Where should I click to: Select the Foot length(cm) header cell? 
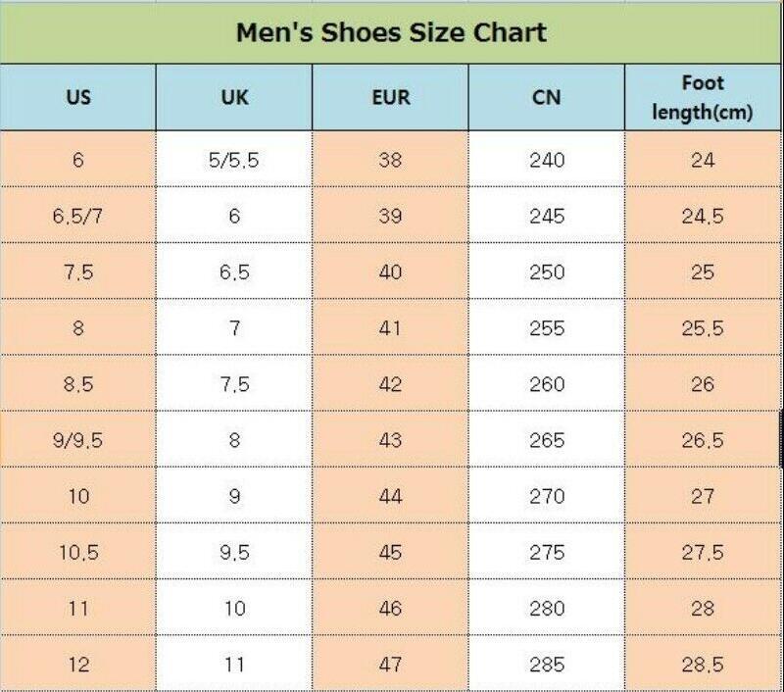click(x=703, y=97)
